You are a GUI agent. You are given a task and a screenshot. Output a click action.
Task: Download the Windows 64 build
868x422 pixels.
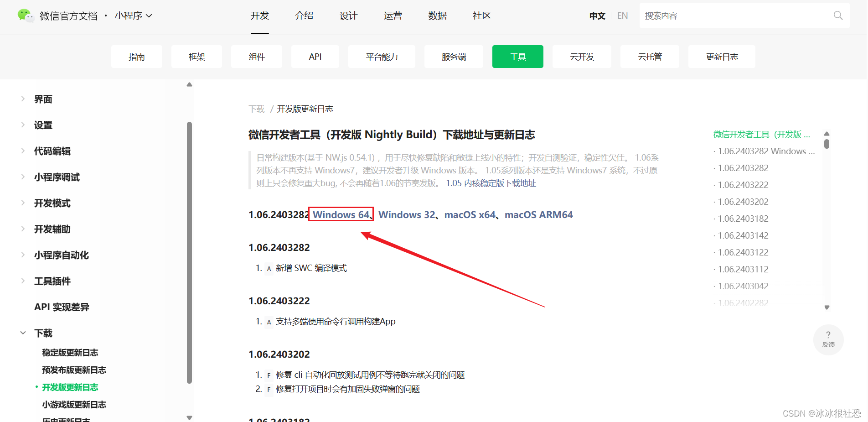click(341, 214)
